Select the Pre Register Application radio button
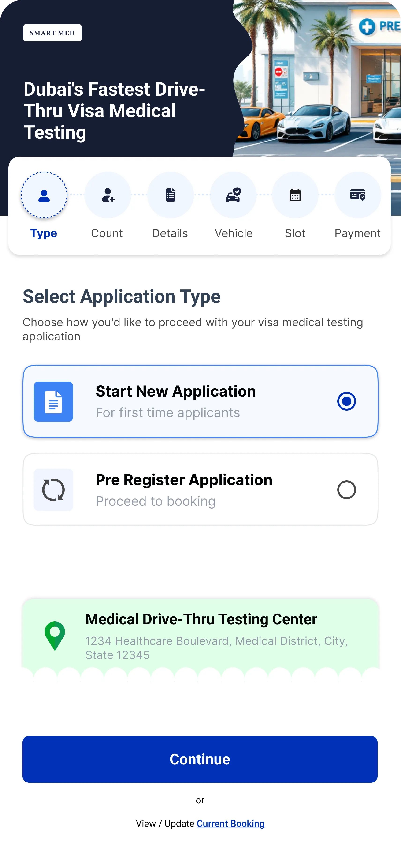The width and height of the screenshot is (401, 868). 346,490
